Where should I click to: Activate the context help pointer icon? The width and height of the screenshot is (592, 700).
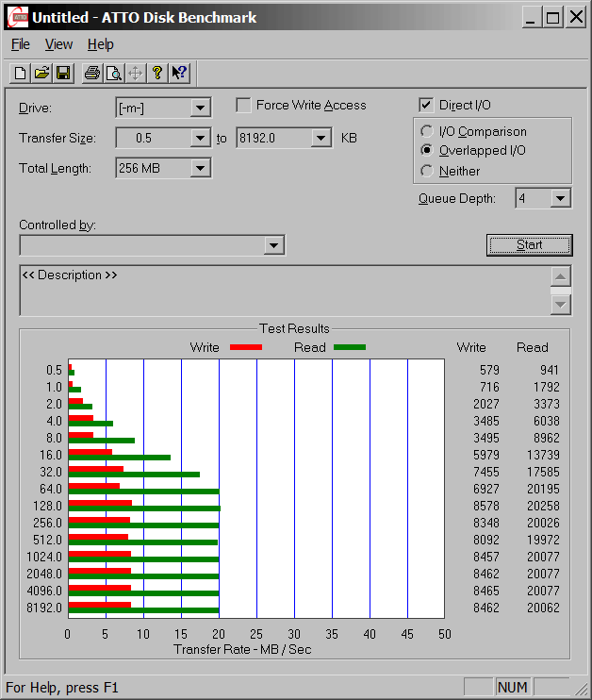point(180,73)
